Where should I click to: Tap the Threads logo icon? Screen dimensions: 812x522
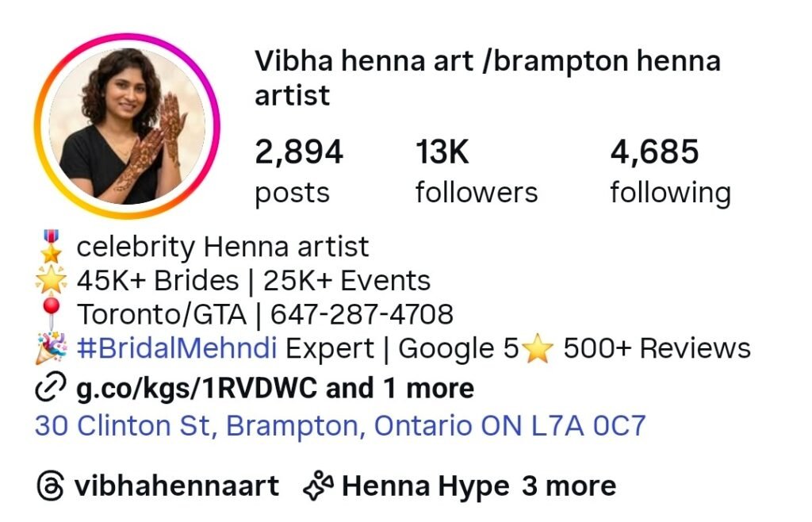(51, 486)
